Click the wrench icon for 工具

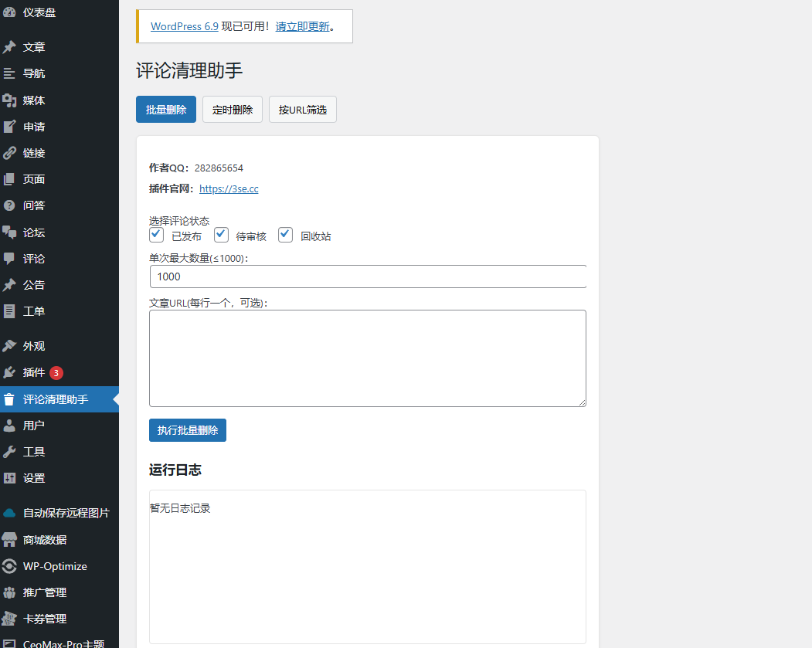pyautogui.click(x=9, y=452)
